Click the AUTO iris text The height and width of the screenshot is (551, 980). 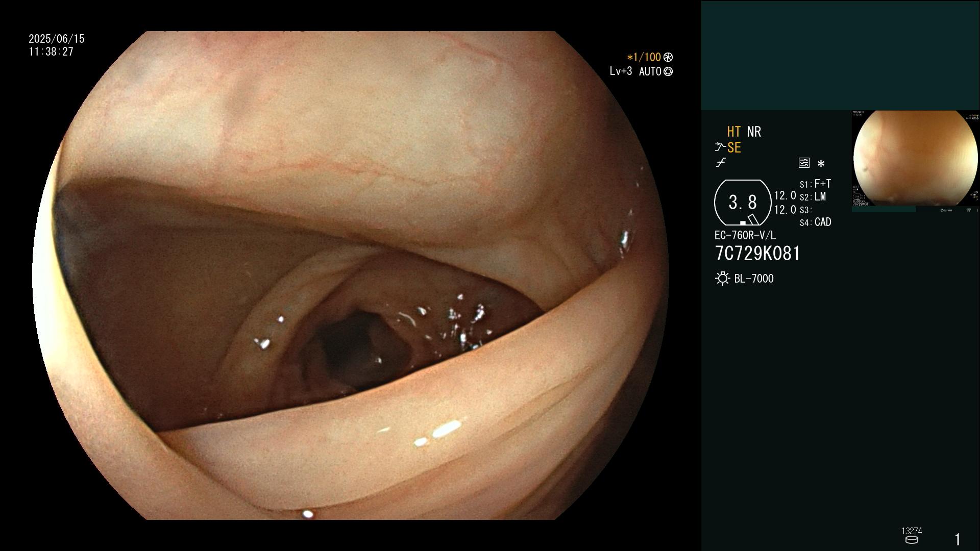click(650, 71)
